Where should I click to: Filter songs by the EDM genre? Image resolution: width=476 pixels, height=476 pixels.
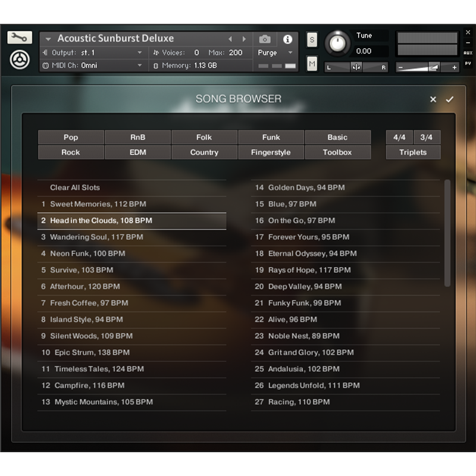click(137, 152)
